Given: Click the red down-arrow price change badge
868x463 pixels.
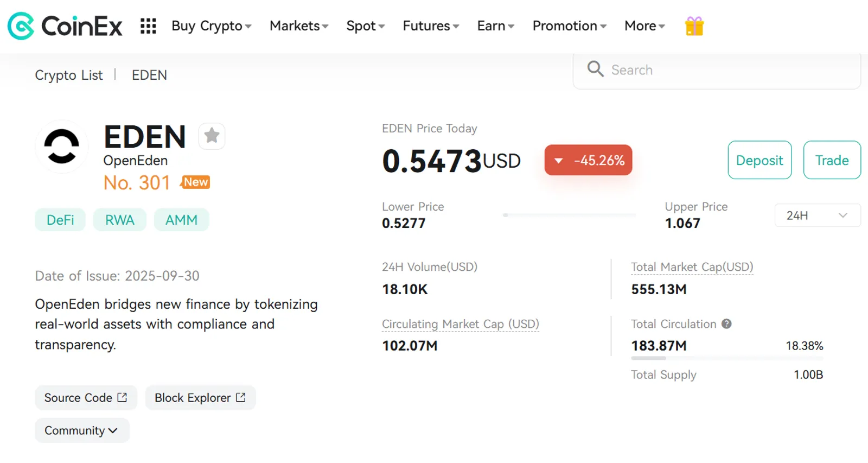Looking at the screenshot, I should (588, 160).
